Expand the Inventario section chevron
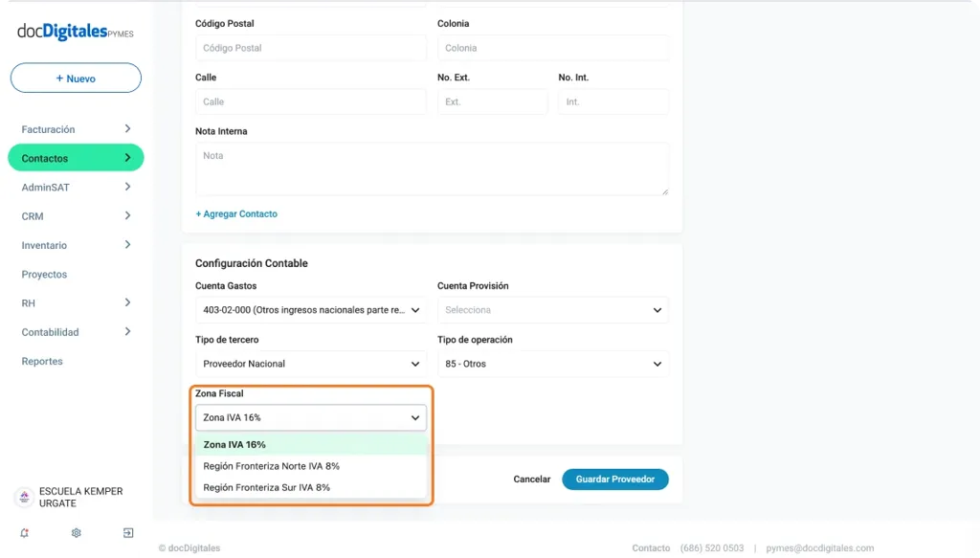 click(127, 245)
